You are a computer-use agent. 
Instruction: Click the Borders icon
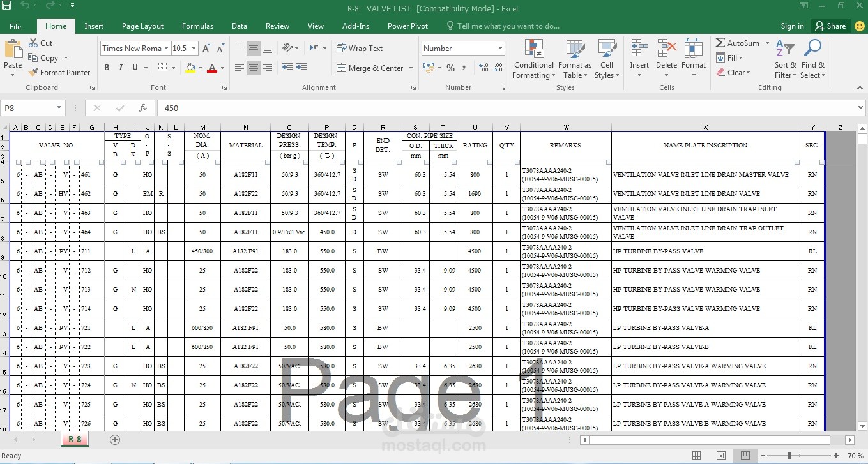point(162,68)
